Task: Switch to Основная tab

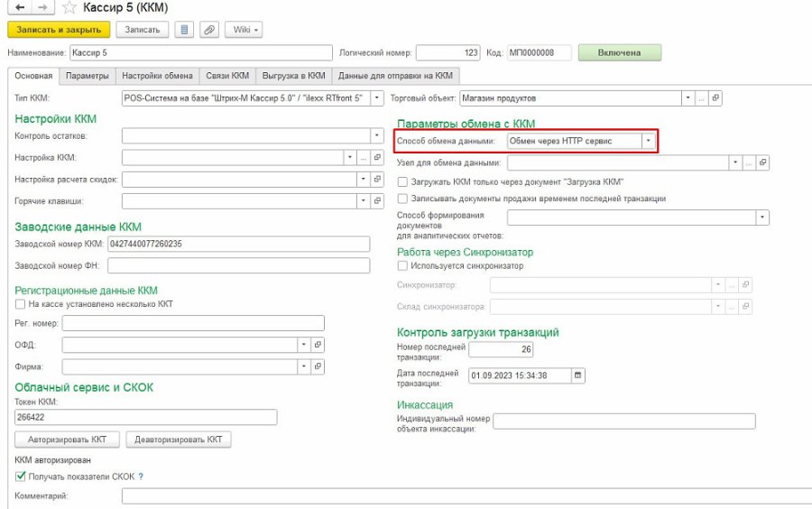Action: tap(33, 76)
